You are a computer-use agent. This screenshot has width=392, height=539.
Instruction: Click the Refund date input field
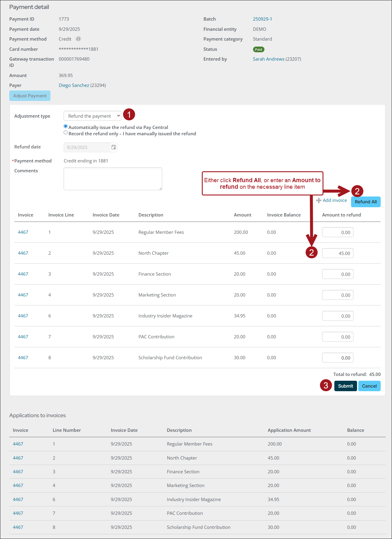click(x=87, y=147)
